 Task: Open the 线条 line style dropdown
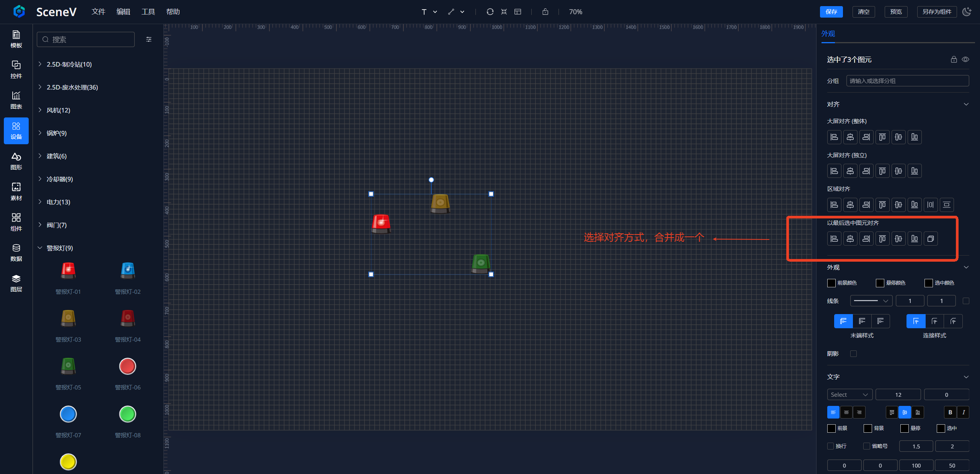(x=871, y=301)
